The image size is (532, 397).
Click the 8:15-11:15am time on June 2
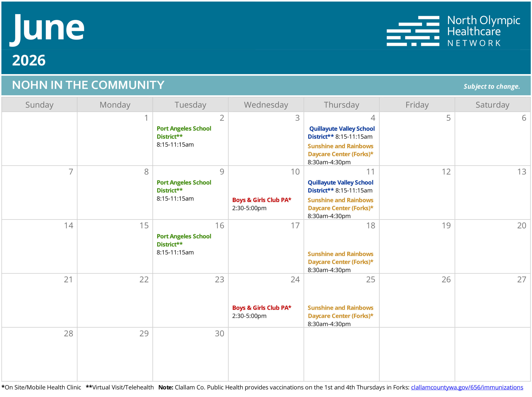click(x=175, y=144)
